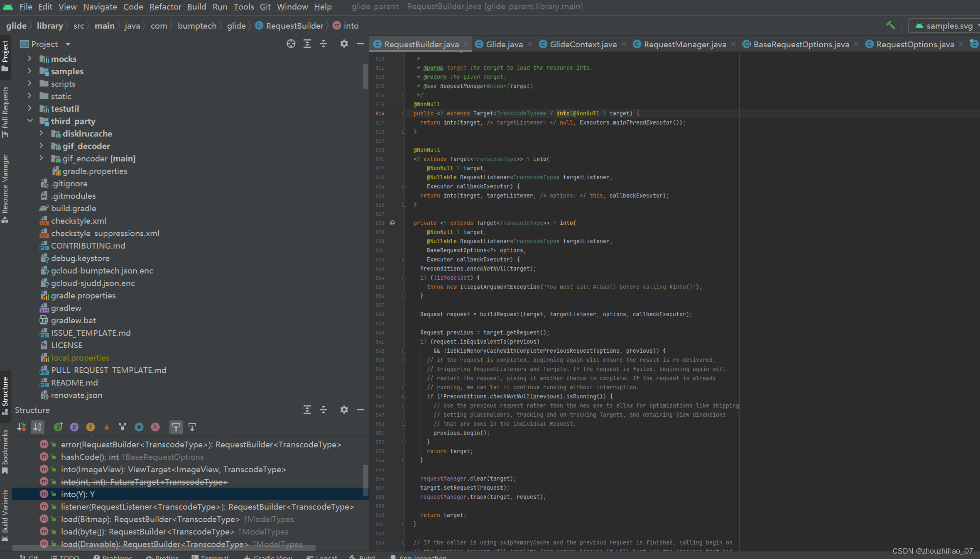Viewport: 980px width, 559px height.
Task: Open the Bookmarks sidebar button
Action: pos(5,452)
